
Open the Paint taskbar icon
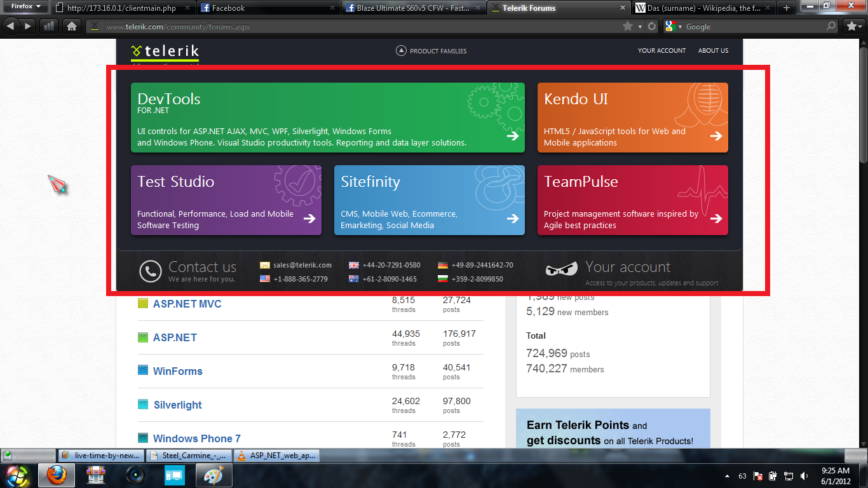tap(213, 475)
